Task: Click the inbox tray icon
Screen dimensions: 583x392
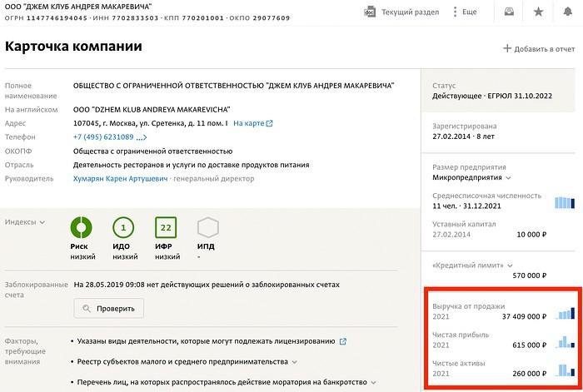Action: [509, 12]
